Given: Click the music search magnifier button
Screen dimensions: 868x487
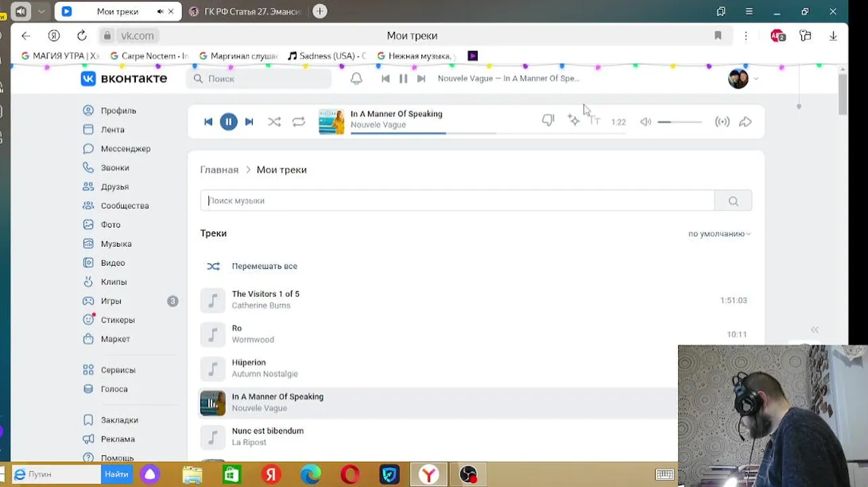Looking at the screenshot, I should point(733,200).
